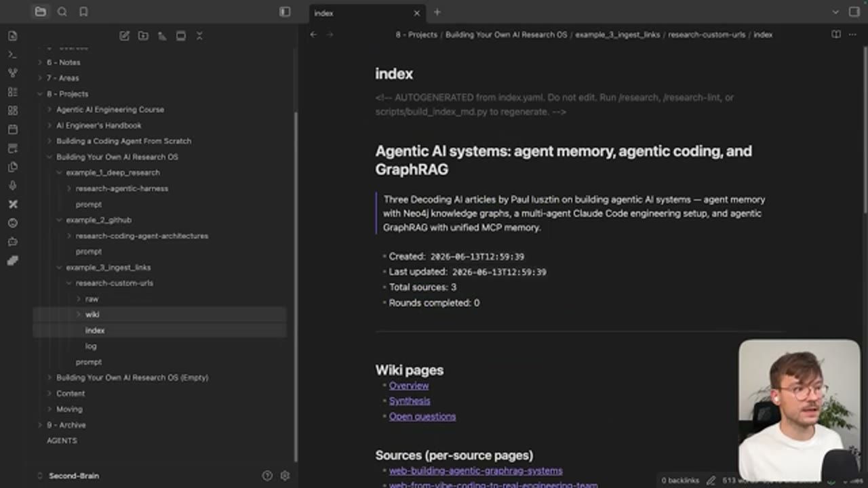Open the file explorer tab icon
The width and height of the screenshot is (868, 488).
pos(41,12)
